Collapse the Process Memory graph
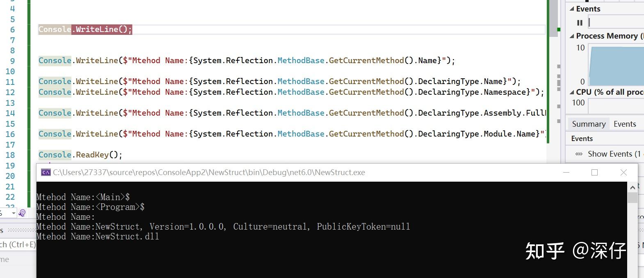 [x=572, y=36]
